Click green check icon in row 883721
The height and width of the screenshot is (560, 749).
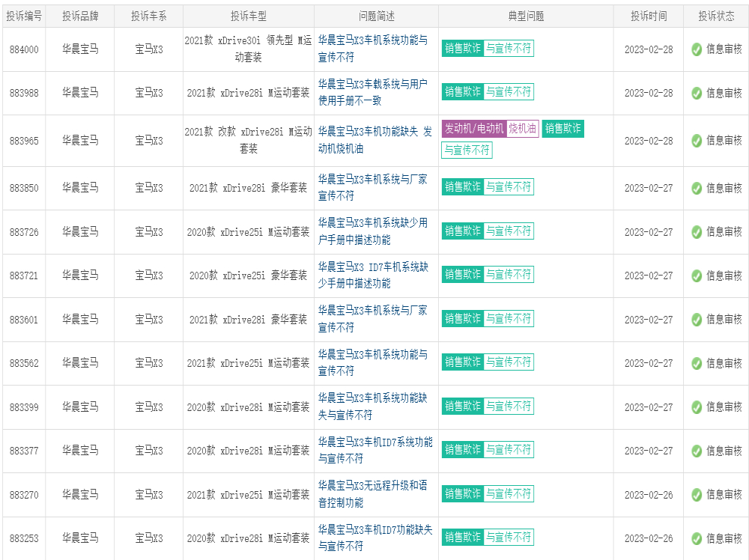click(x=697, y=276)
